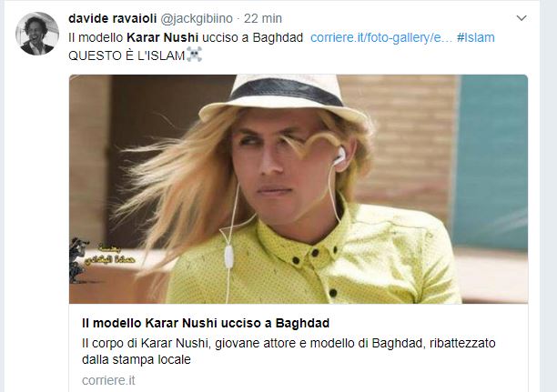Click the teal wall area in the photo
Image resolution: width=557 pixels, height=392 pixels.
(x=492, y=162)
